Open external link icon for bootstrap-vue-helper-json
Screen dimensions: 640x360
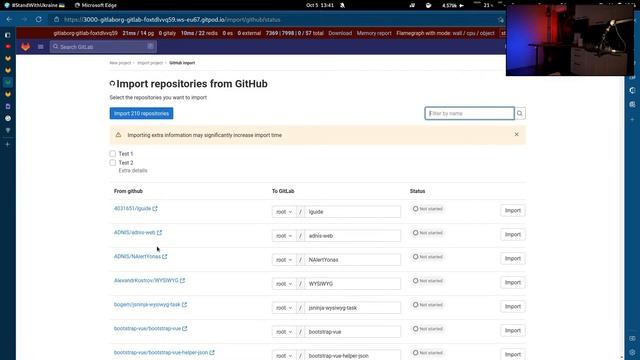click(212, 353)
